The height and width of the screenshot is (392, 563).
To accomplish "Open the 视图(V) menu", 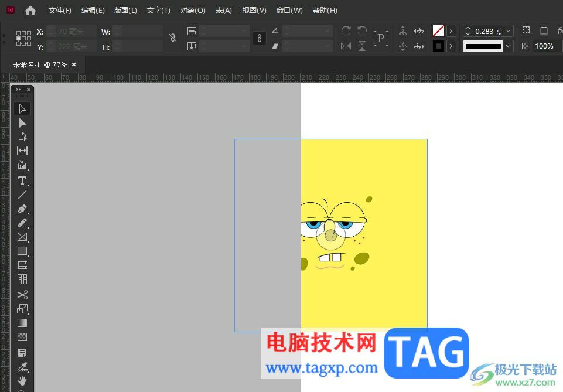I will [254, 11].
